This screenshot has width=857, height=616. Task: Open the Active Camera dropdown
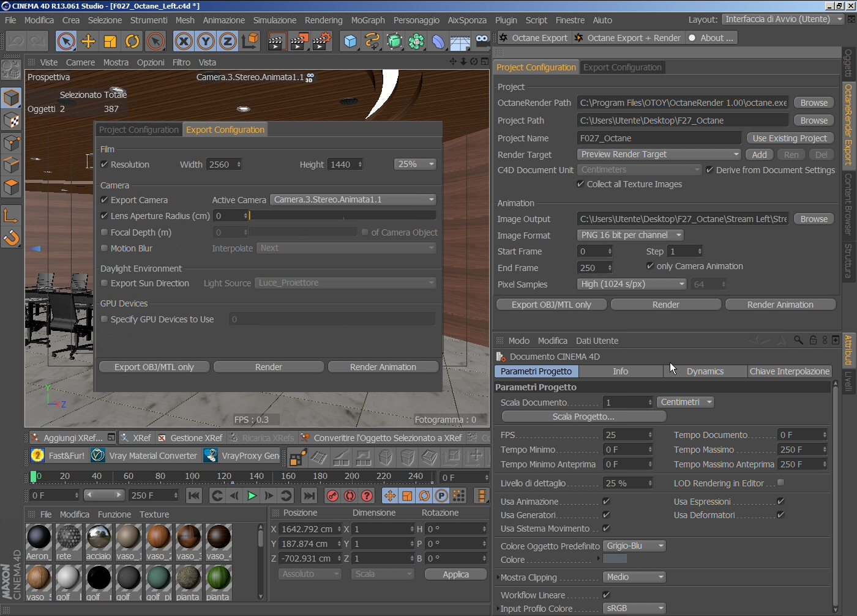[353, 200]
